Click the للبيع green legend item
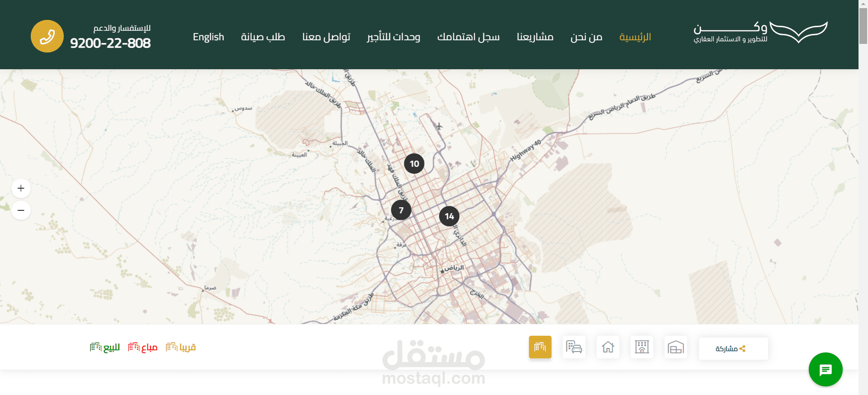 click(105, 347)
